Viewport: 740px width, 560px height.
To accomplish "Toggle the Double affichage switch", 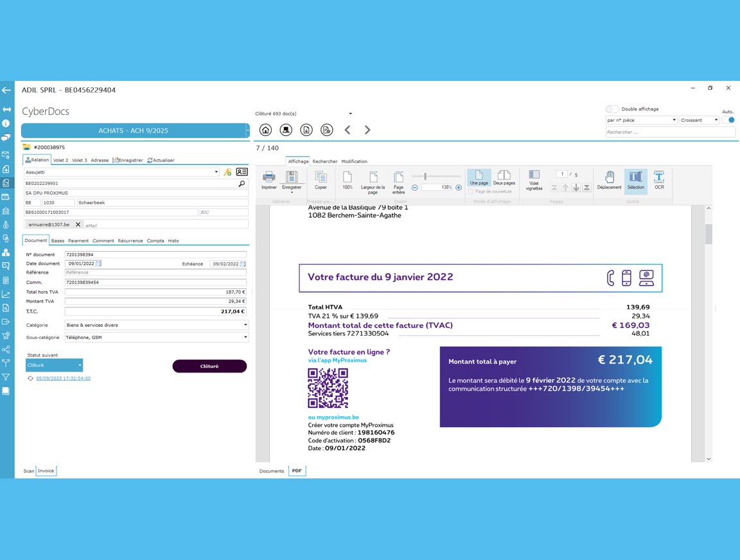I will point(612,109).
